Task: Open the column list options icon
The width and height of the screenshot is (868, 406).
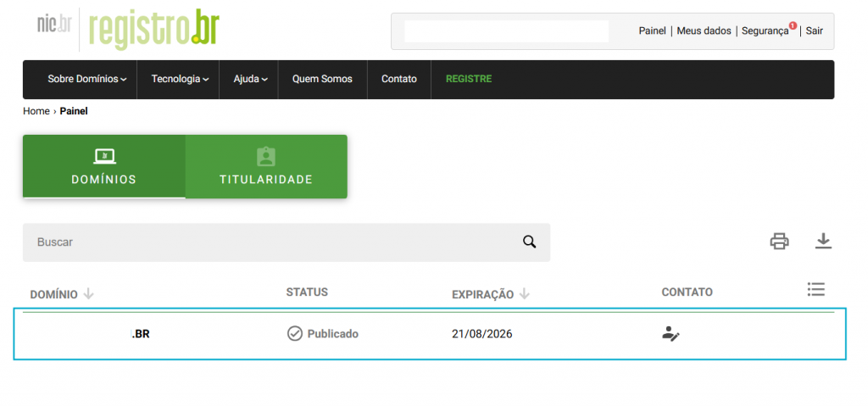Action: [815, 290]
